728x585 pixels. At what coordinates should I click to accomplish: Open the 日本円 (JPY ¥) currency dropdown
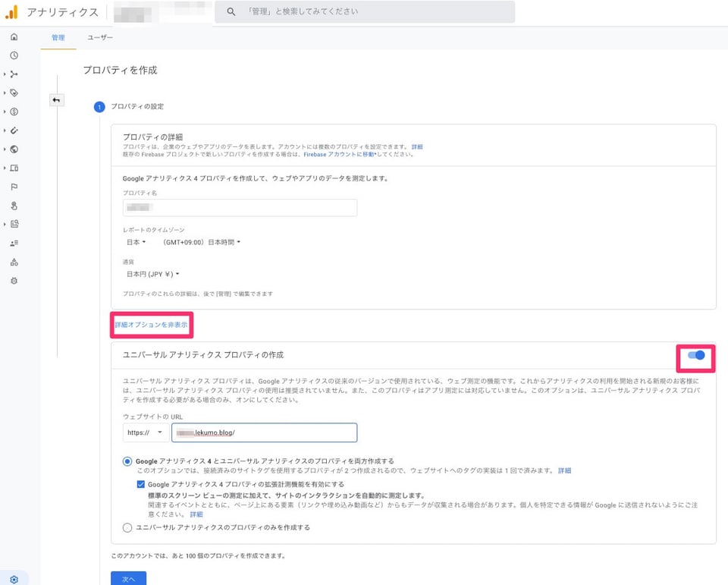point(152,274)
